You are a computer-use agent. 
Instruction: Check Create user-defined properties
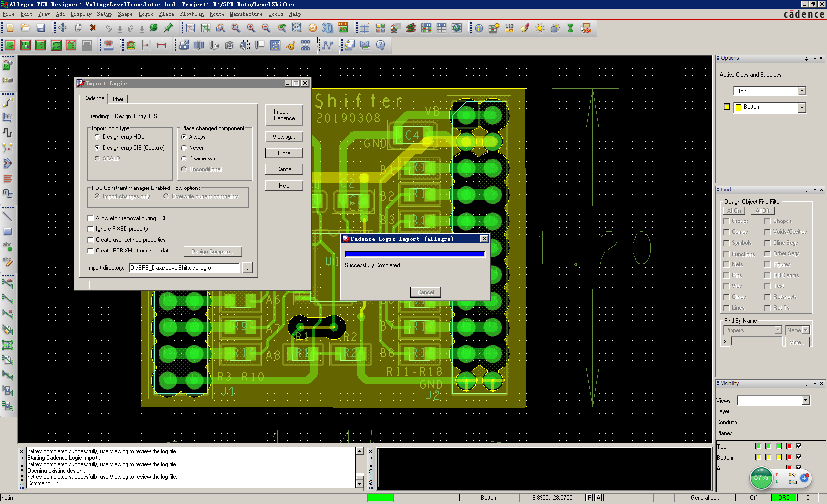click(x=90, y=240)
